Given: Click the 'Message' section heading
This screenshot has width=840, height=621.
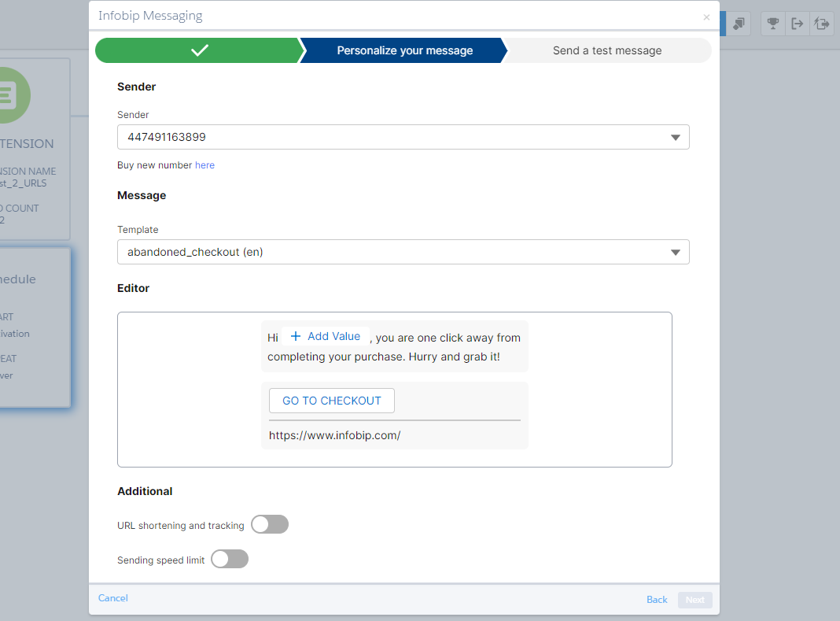Looking at the screenshot, I should coord(142,195).
